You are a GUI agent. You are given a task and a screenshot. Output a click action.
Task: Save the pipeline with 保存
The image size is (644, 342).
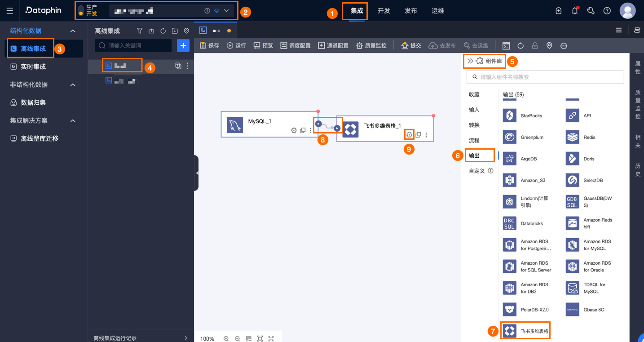tap(209, 45)
